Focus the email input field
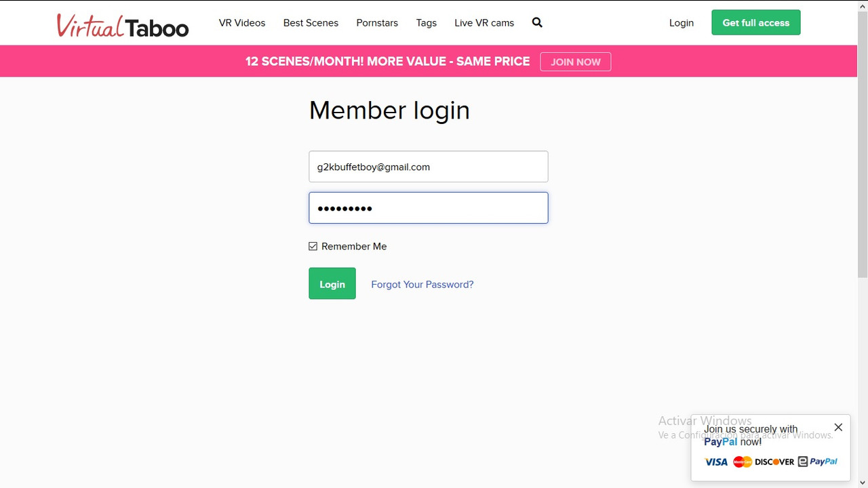868x488 pixels. click(429, 167)
